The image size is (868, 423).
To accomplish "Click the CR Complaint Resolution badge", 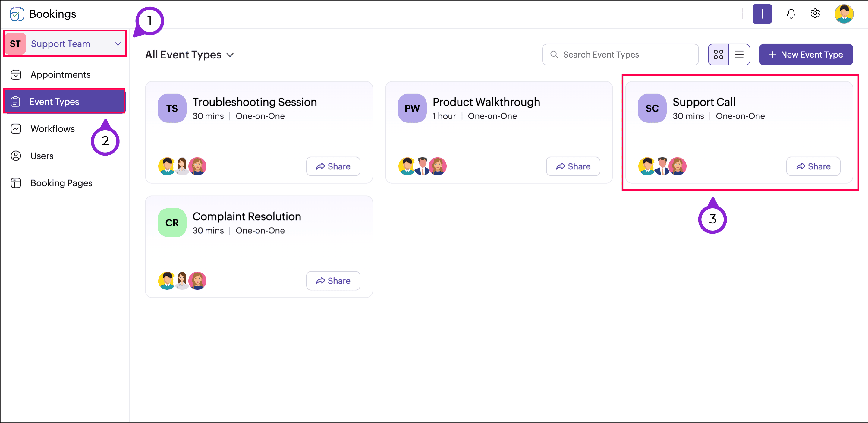I will pyautogui.click(x=172, y=223).
